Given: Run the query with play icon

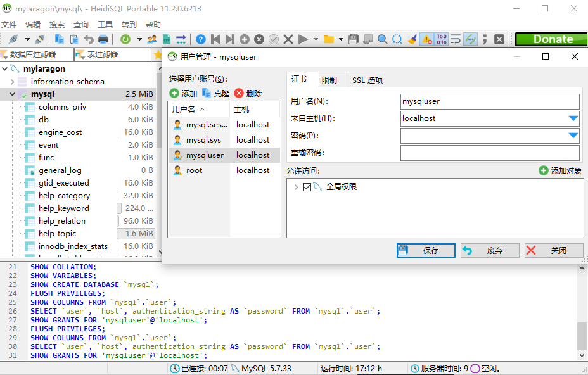Looking at the screenshot, I should (303, 39).
